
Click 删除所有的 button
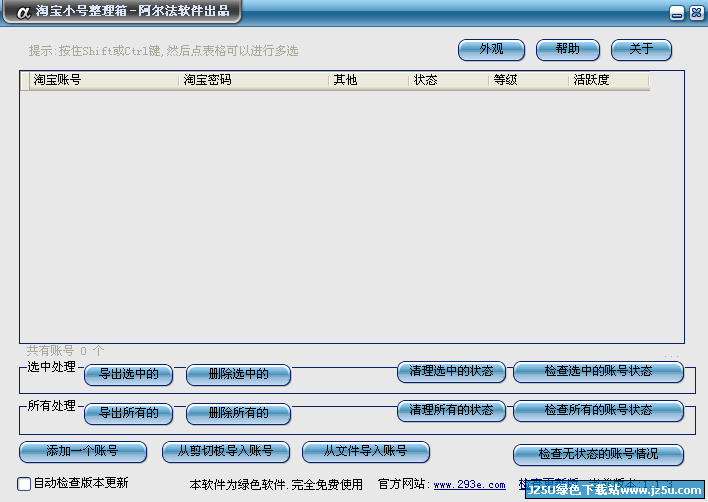[238, 414]
